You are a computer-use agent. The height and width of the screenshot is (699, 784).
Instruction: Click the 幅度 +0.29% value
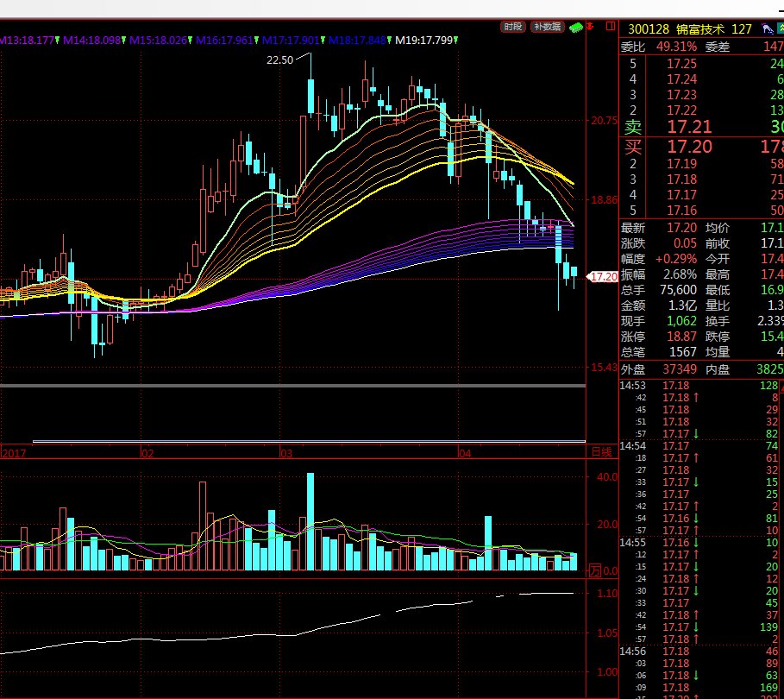pyautogui.click(x=676, y=259)
